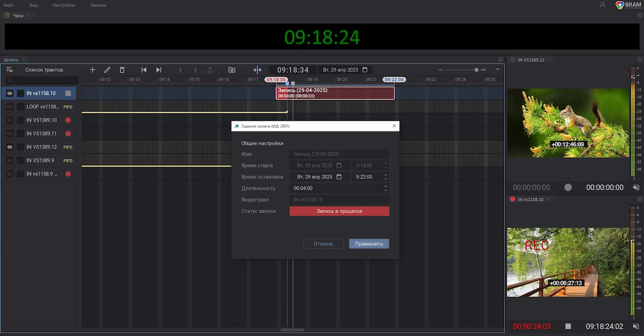Viewport: 644px width, 336px height.
Task: Show IN VS1389.11 track with eye icon
Action: pyautogui.click(x=10, y=134)
